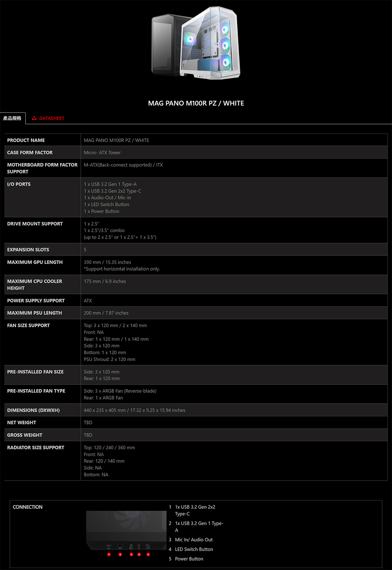Click the Power Button legend entry
This screenshot has width=392, height=570.
(189, 559)
